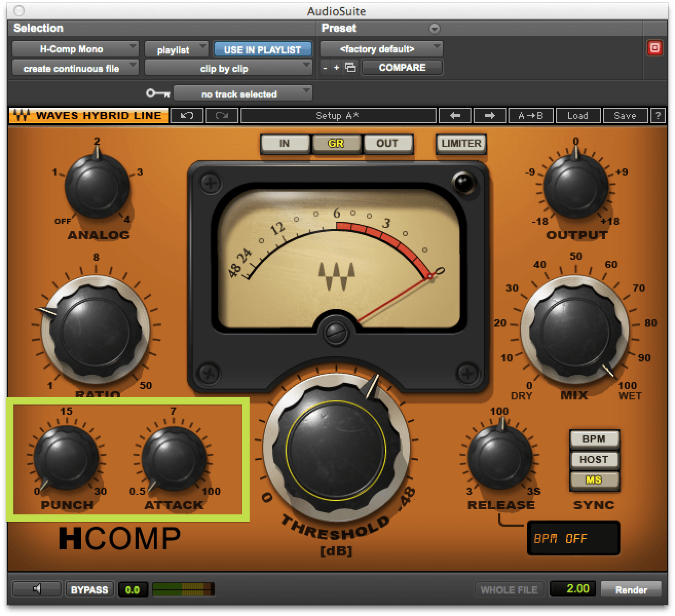
Task: Click the Load button
Action: coord(578,115)
